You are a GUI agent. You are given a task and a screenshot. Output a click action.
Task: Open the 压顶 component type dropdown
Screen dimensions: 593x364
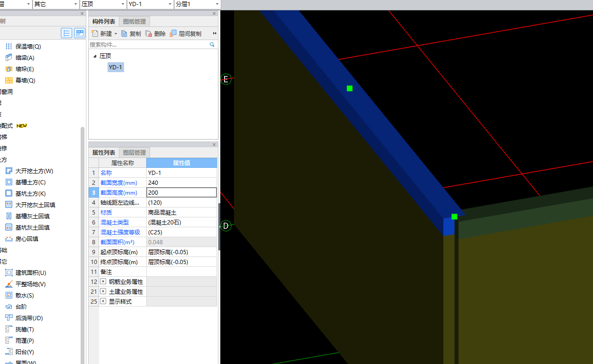pyautogui.click(x=123, y=4)
